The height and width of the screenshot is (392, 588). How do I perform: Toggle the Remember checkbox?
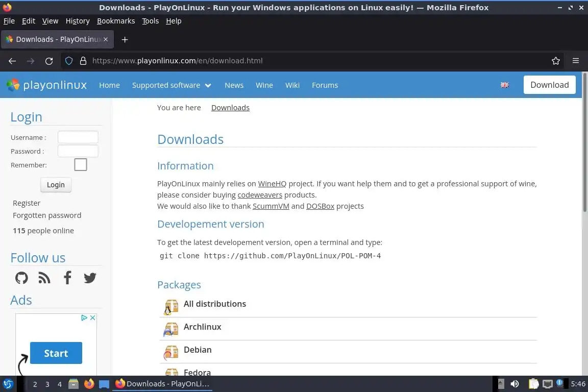click(x=81, y=165)
